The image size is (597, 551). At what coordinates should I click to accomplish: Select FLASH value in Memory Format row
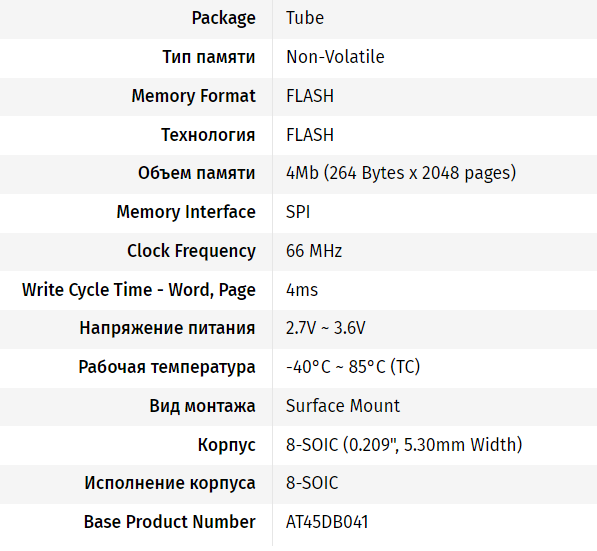pyautogui.click(x=310, y=96)
